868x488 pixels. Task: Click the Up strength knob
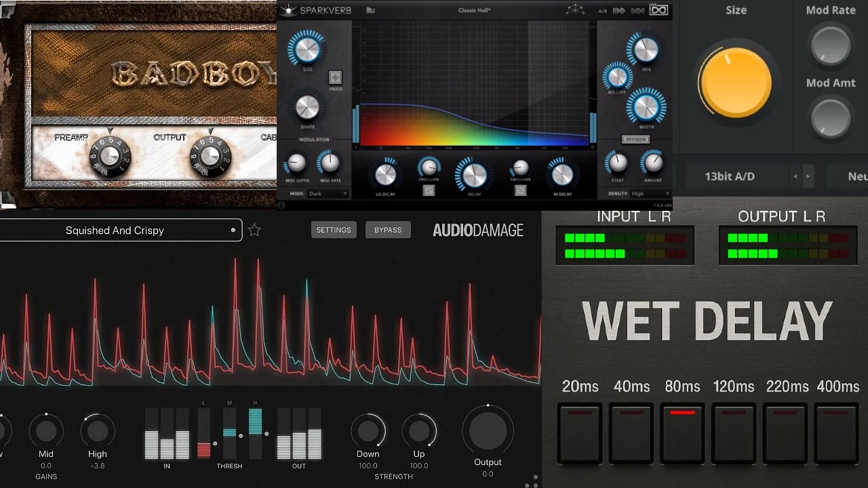coord(419,430)
